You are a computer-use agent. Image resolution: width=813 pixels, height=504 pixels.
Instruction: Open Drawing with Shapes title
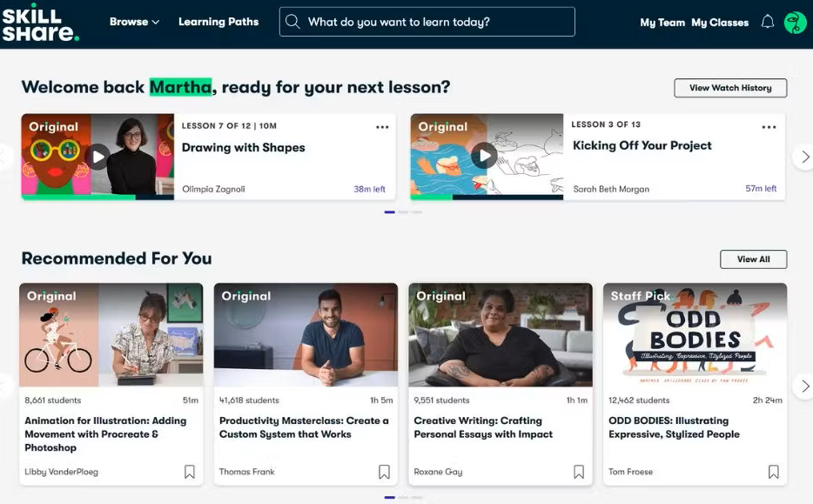243,148
